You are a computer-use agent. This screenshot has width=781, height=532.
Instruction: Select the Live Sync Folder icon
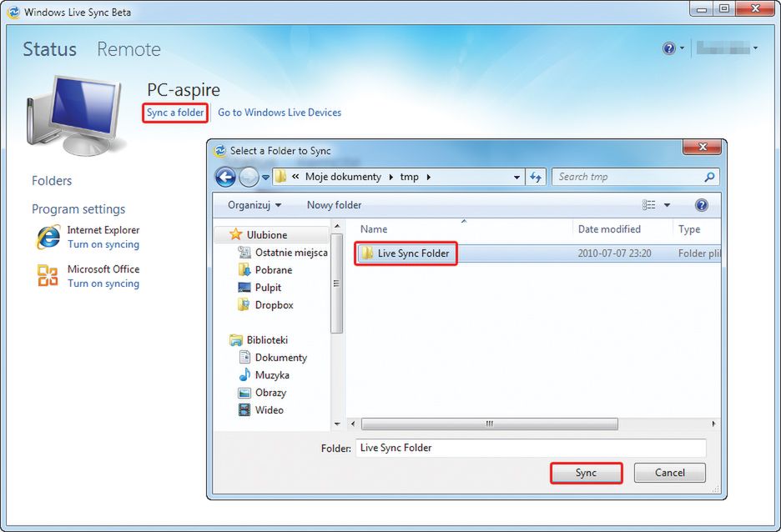click(x=367, y=253)
